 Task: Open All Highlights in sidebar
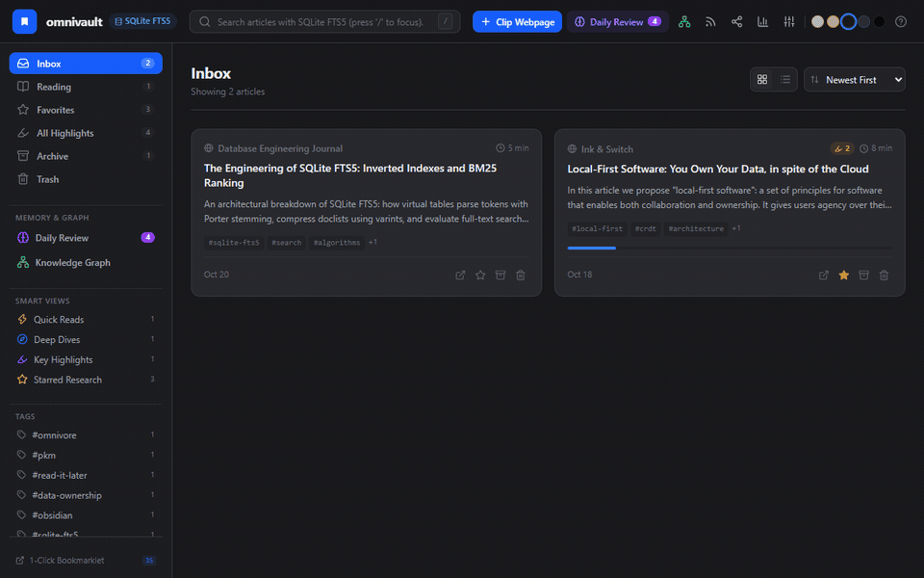pos(86,133)
